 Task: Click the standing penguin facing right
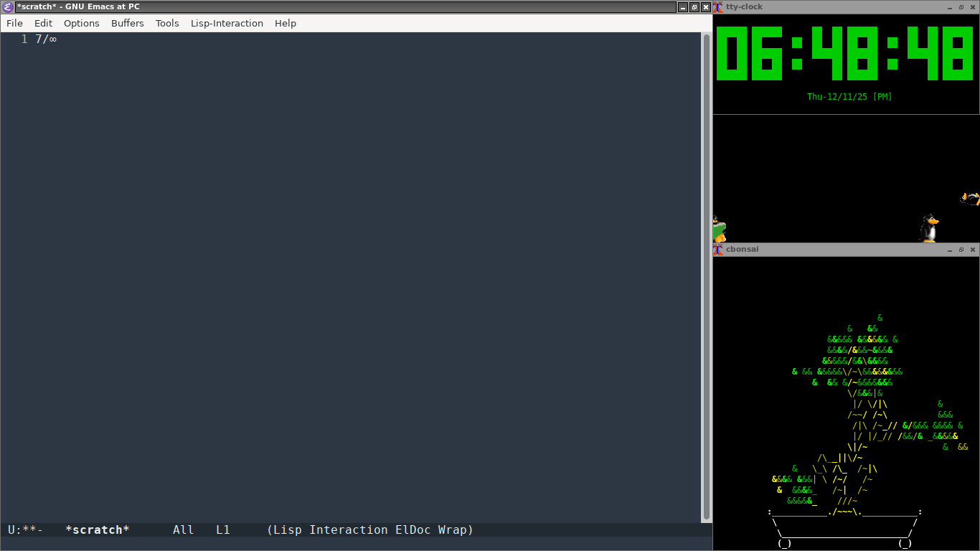click(x=929, y=228)
